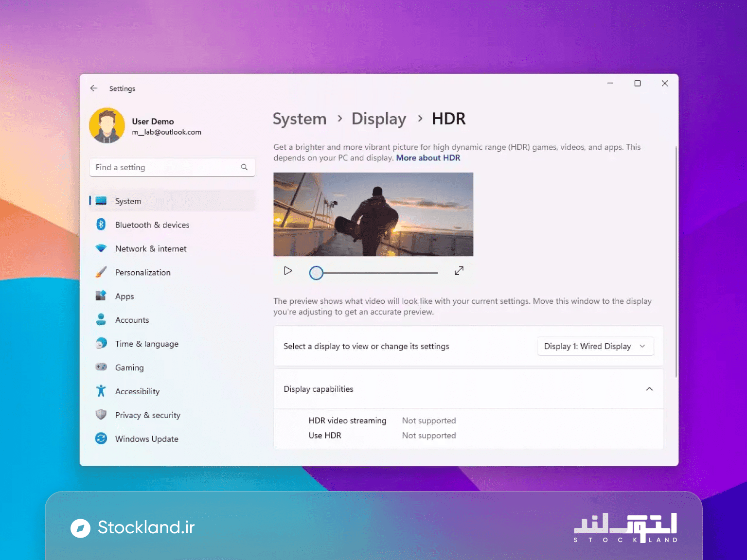Screen dimensions: 747x560
Task: Click the Bluetooth icon in the sidebar
Action: pyautogui.click(x=101, y=225)
